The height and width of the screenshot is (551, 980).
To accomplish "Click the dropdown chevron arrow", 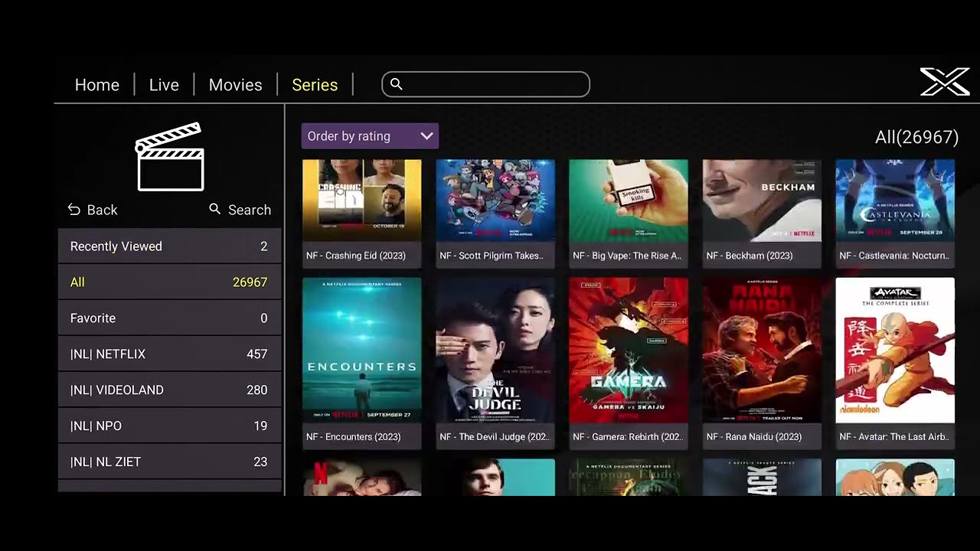I will point(426,136).
